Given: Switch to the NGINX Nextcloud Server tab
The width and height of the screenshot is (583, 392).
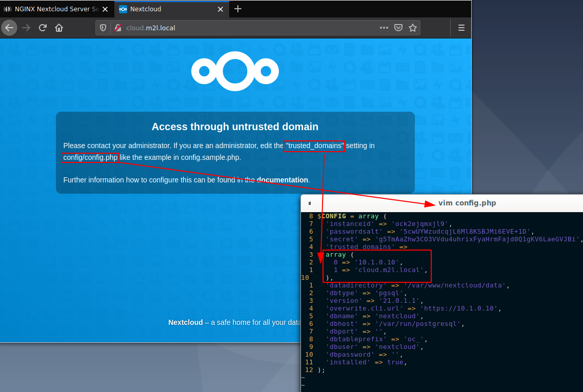Looking at the screenshot, I should (x=56, y=9).
